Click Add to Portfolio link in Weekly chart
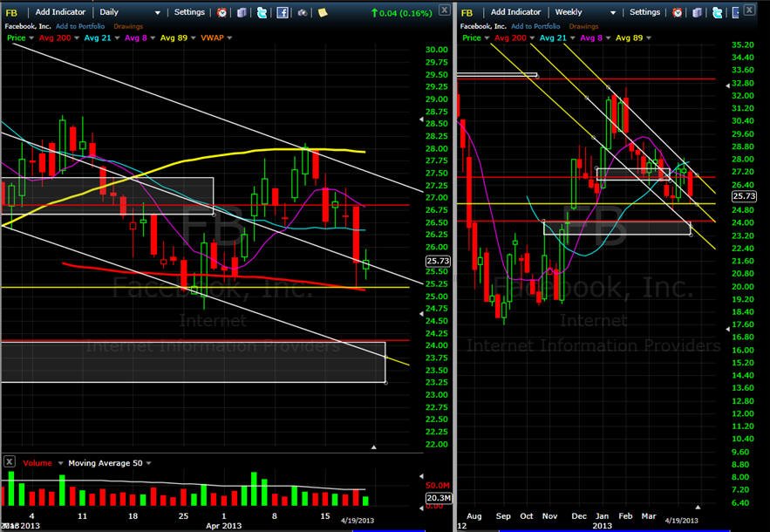770x532 pixels. click(x=535, y=26)
